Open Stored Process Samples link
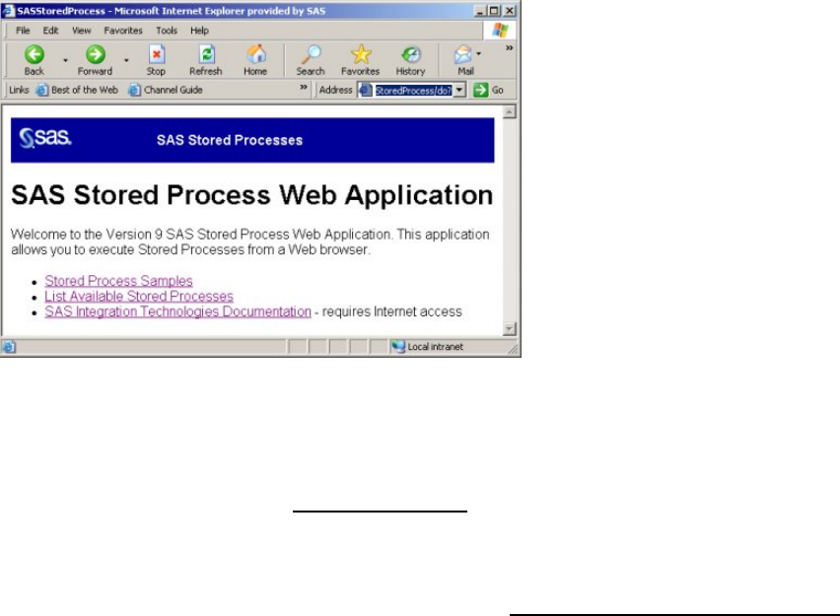This screenshot has height=616, width=840. pos(119,281)
